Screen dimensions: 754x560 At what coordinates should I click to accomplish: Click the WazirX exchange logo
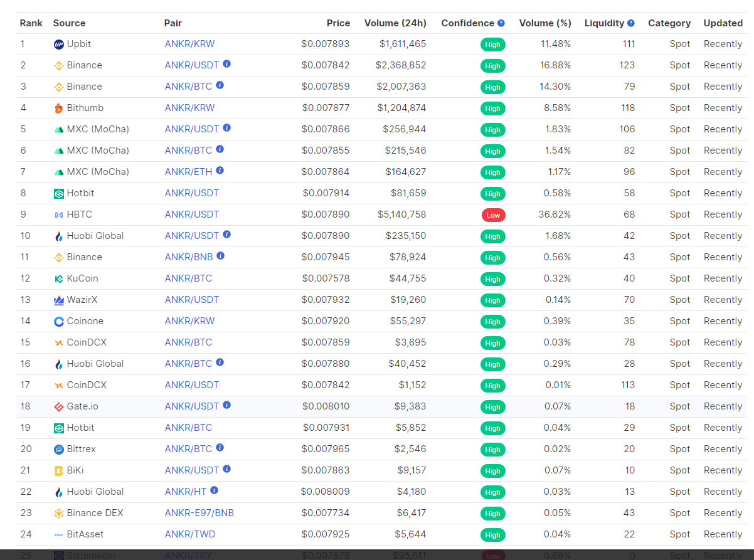pos(59,300)
